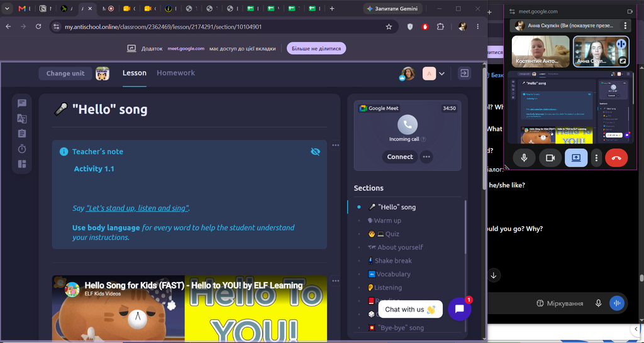Click the Запитати Gemini button
The width and height of the screenshot is (644, 343).
pos(393,9)
